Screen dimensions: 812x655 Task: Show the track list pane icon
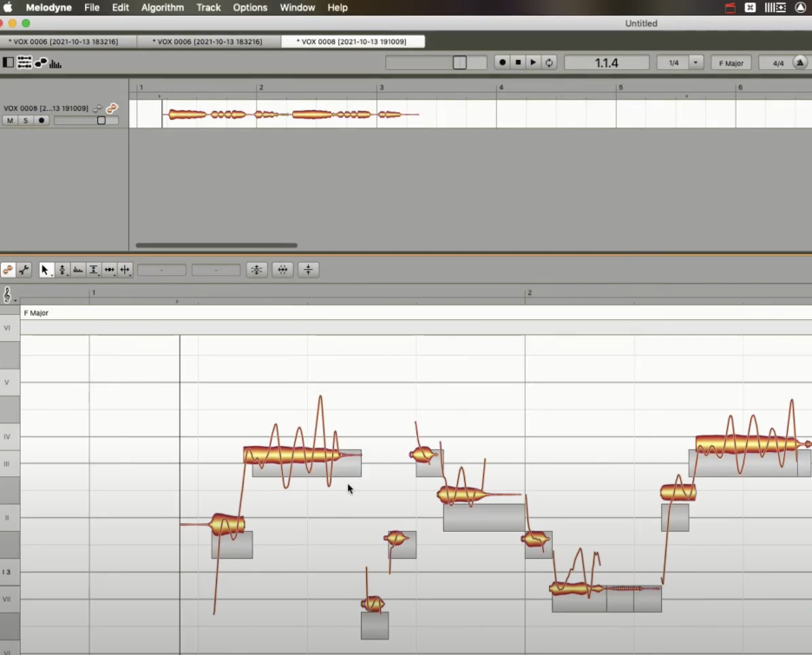(24, 62)
